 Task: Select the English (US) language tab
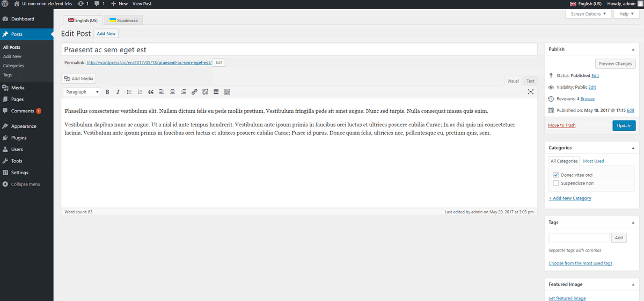83,20
